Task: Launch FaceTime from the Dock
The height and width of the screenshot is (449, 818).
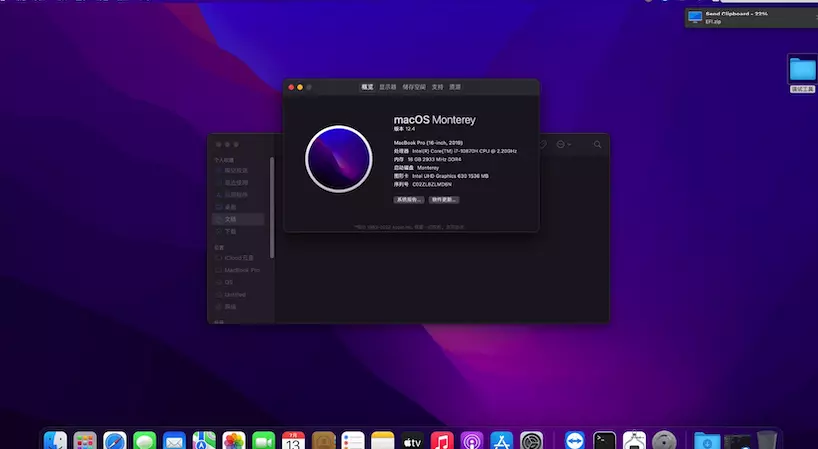Action: (263, 441)
